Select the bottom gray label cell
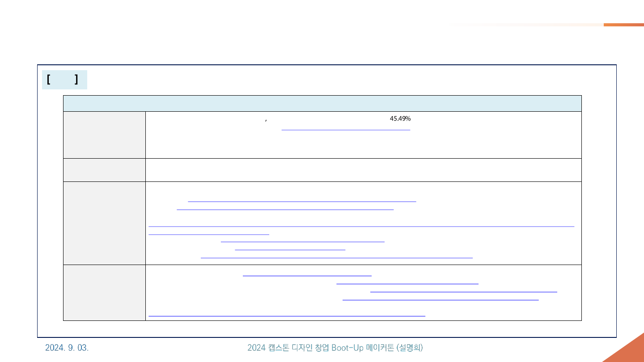Image resolution: width=644 pixels, height=362 pixels. 104,293
